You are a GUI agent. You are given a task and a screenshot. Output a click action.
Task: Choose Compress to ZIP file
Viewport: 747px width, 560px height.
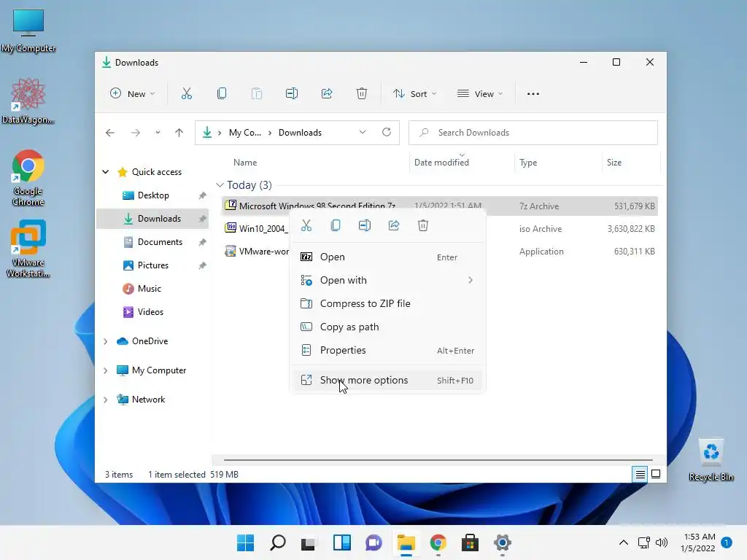pos(388,304)
